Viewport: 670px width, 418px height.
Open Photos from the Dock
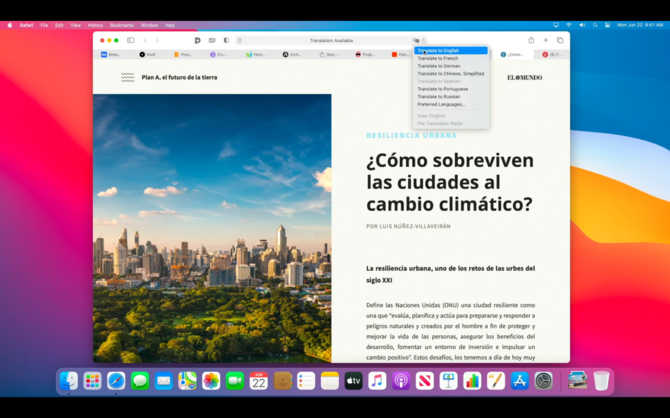click(211, 381)
